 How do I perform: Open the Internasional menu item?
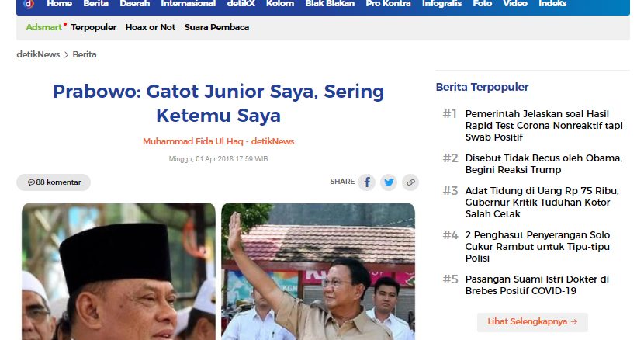(188, 4)
